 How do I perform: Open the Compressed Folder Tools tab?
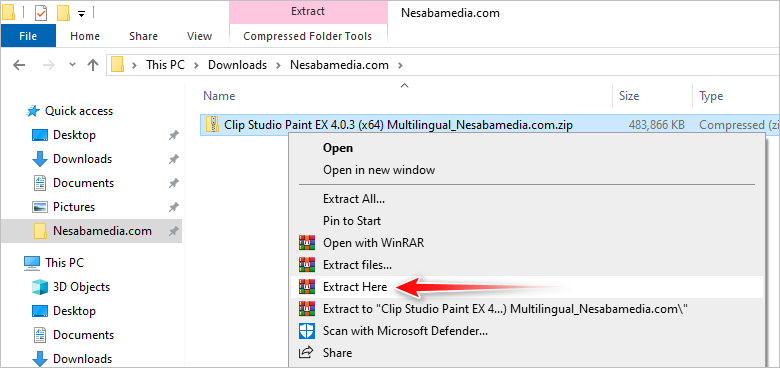(x=307, y=36)
